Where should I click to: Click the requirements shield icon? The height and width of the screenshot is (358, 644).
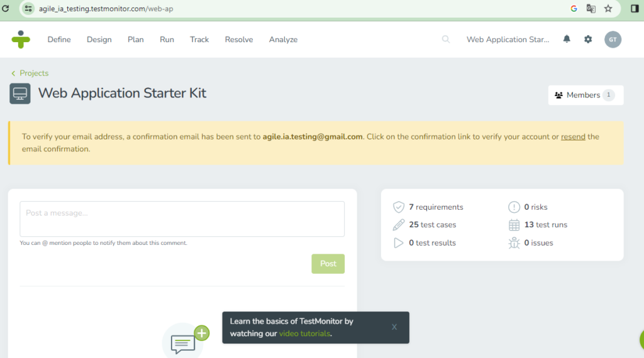click(398, 207)
